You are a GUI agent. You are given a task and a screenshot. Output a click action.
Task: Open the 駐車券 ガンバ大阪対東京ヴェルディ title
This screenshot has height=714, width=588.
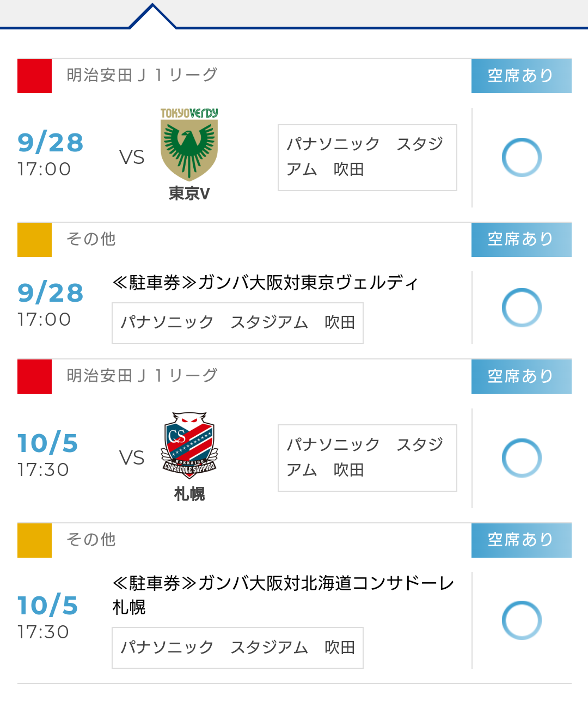(x=266, y=283)
